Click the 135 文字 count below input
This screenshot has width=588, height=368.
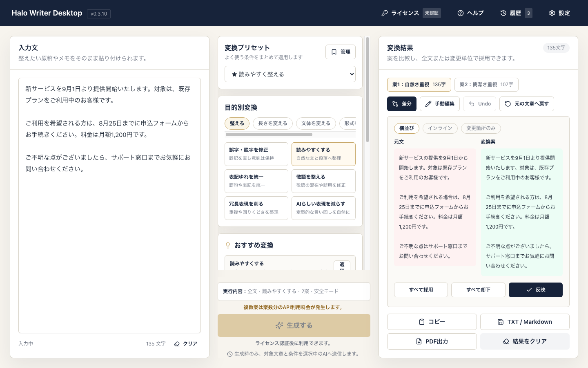(156, 344)
